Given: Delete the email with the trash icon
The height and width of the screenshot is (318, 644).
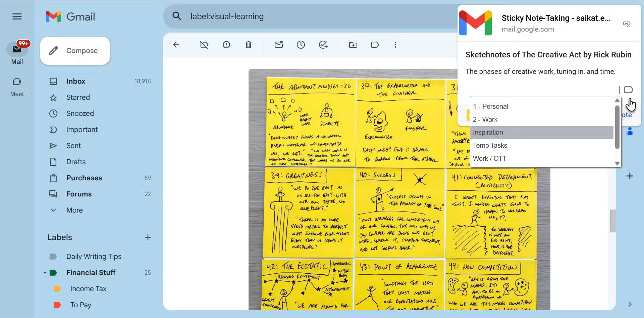Looking at the screenshot, I should (248, 45).
